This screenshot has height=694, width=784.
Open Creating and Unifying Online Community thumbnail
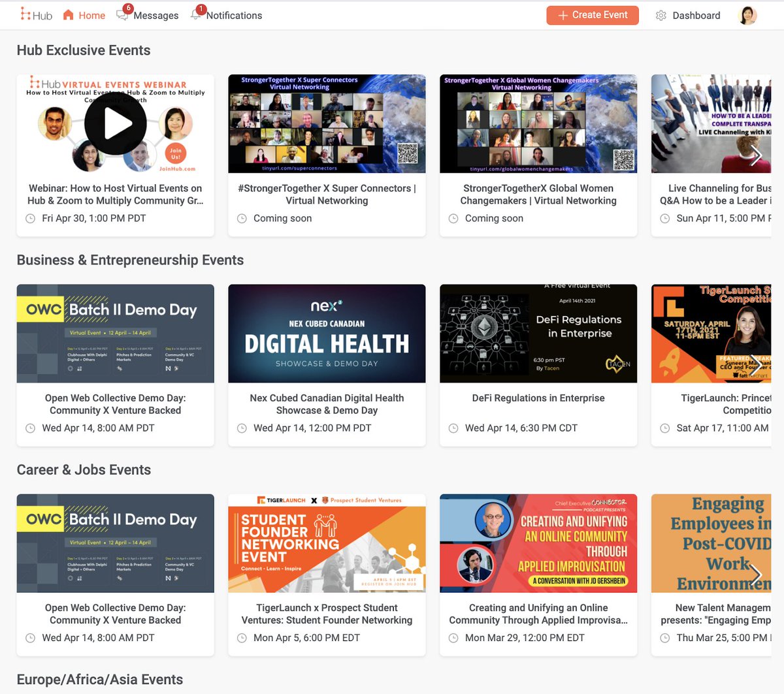tap(538, 543)
